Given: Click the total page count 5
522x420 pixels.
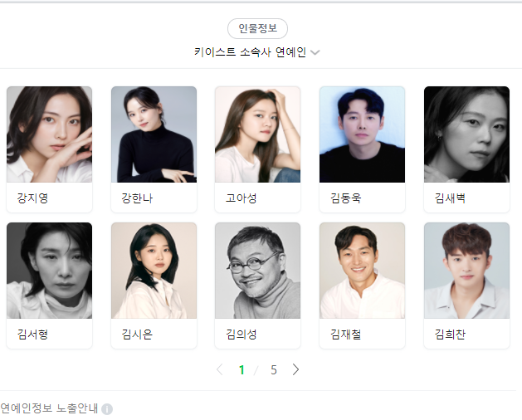Looking at the screenshot, I should coord(274,369).
